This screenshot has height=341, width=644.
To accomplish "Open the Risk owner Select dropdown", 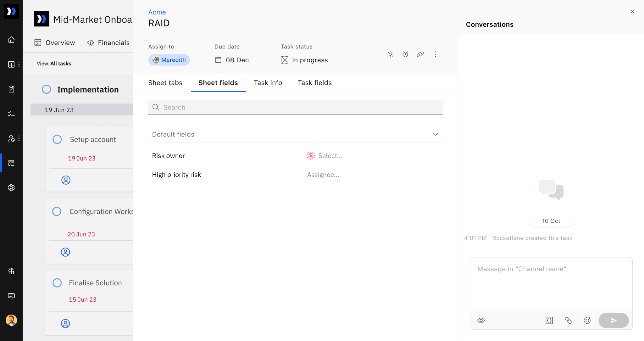I will click(x=330, y=156).
